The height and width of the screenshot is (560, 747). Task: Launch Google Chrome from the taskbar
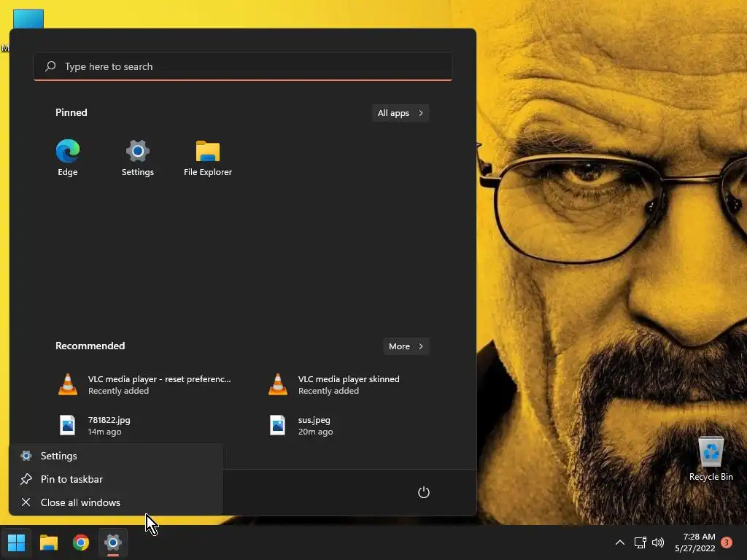(x=81, y=542)
